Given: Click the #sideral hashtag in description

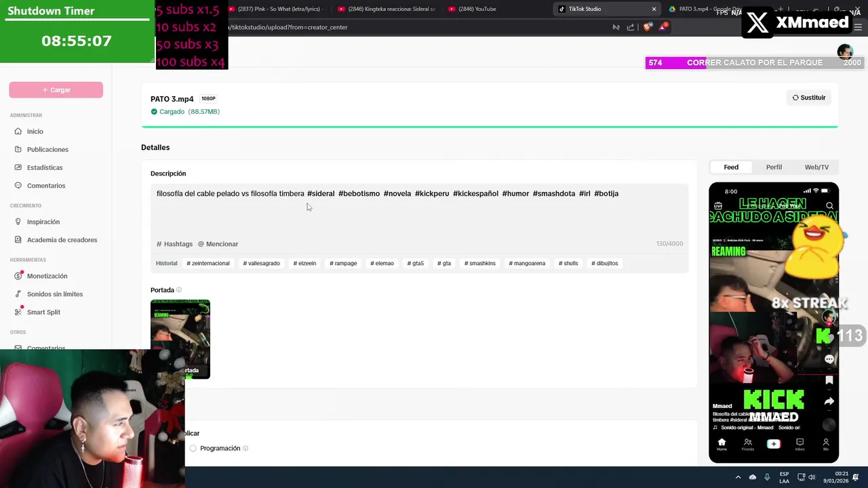Looking at the screenshot, I should click(x=321, y=194).
